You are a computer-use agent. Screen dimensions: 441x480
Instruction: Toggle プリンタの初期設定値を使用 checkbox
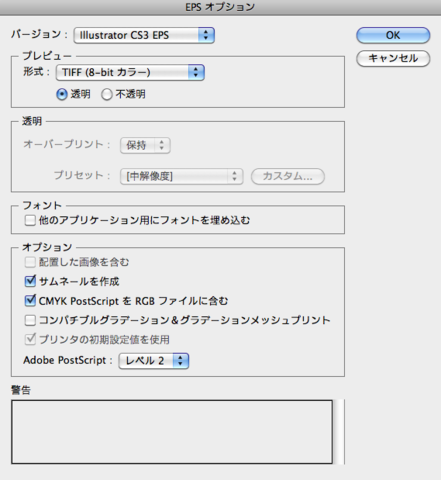click(x=30, y=339)
